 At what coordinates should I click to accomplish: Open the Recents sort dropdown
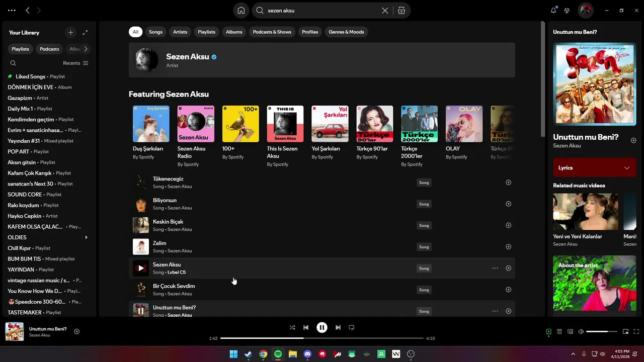click(75, 63)
